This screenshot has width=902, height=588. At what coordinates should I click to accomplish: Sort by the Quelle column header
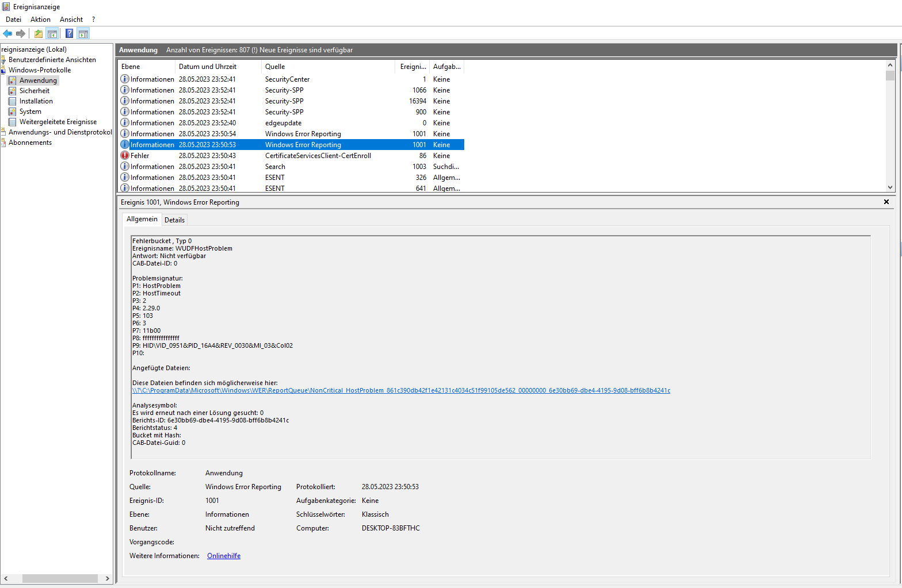(329, 67)
